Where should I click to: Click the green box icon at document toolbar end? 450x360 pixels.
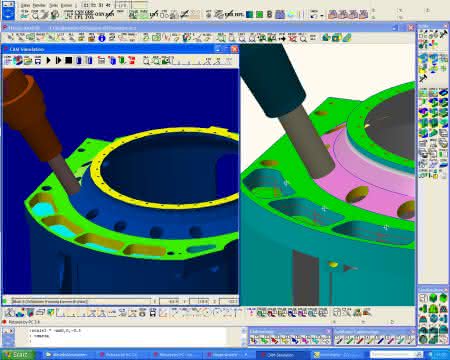coord(336,38)
